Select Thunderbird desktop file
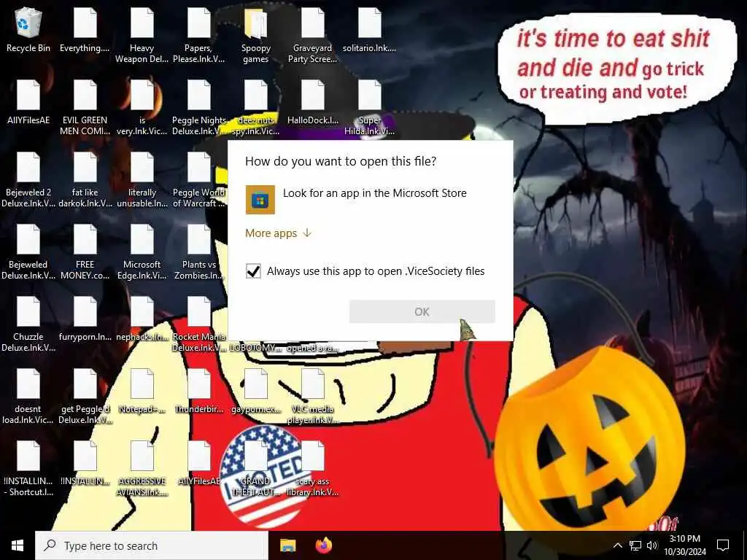Viewport: 747px width, 560px height. 198,392
